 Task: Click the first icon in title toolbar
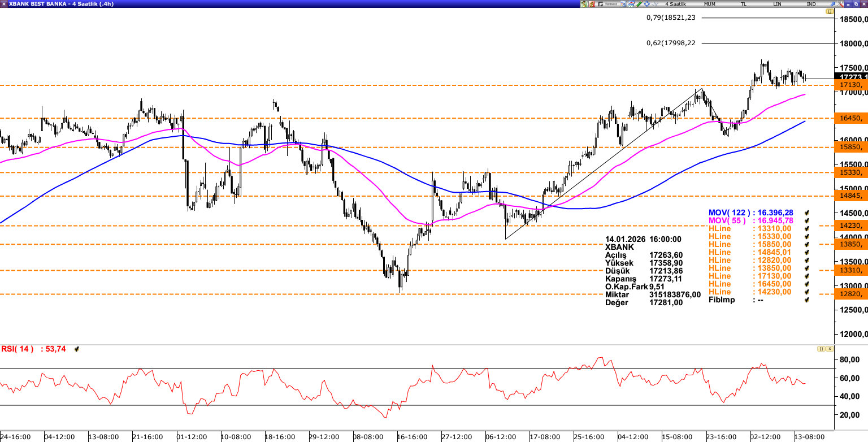(x=583, y=4)
